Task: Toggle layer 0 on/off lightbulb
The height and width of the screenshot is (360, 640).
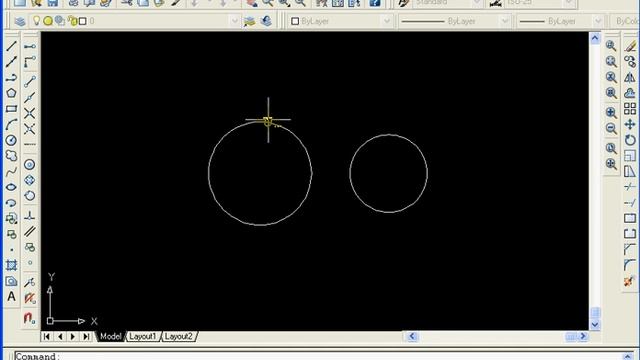Action: click(x=37, y=20)
